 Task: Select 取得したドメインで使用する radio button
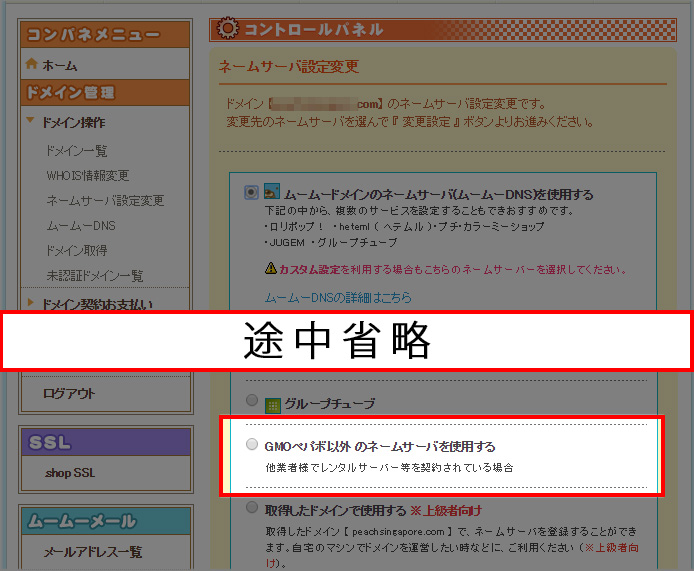pyautogui.click(x=252, y=507)
